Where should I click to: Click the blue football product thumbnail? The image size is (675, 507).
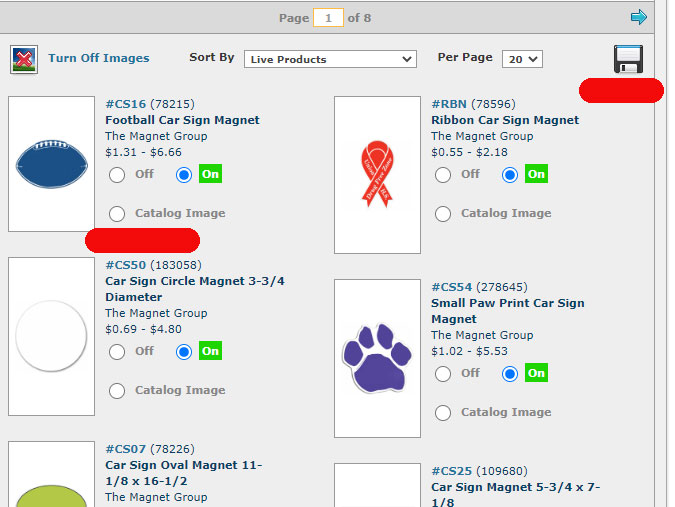coord(51,164)
